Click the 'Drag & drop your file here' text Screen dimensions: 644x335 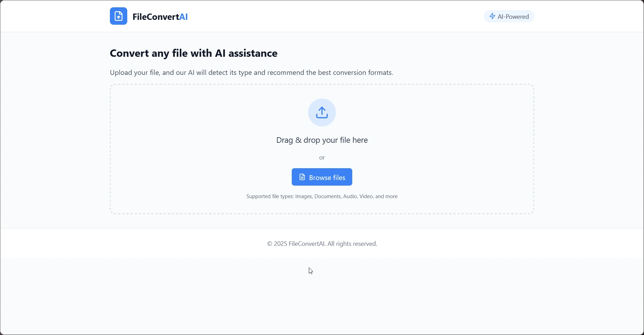click(322, 140)
